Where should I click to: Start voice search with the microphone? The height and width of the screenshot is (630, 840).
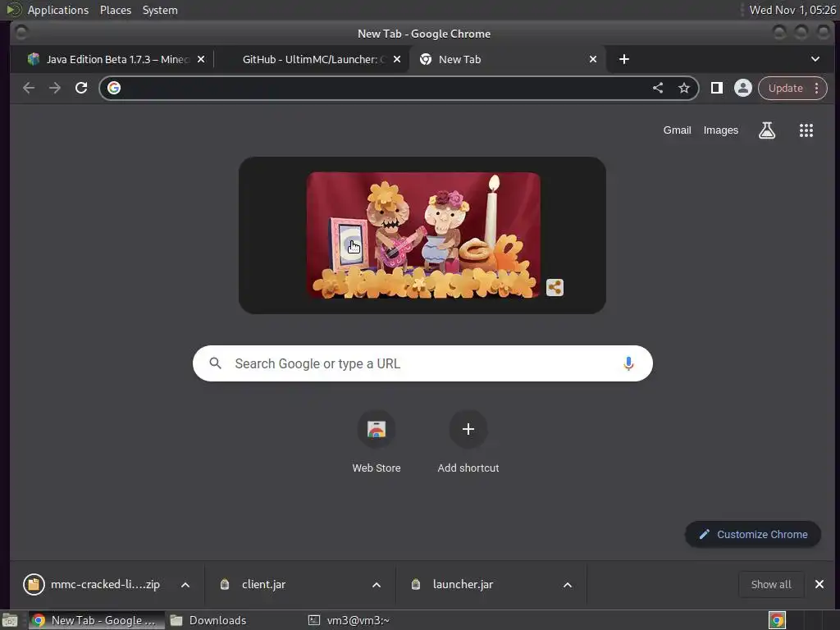click(628, 363)
